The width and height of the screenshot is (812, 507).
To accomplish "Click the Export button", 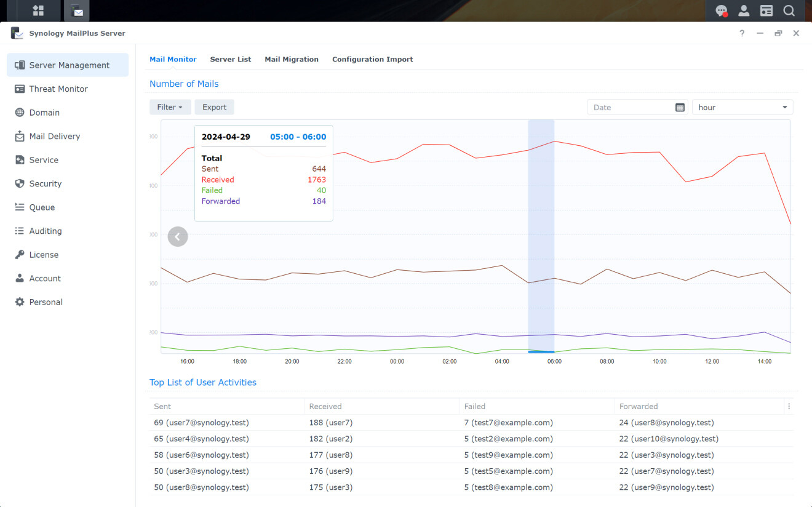I will click(x=214, y=107).
